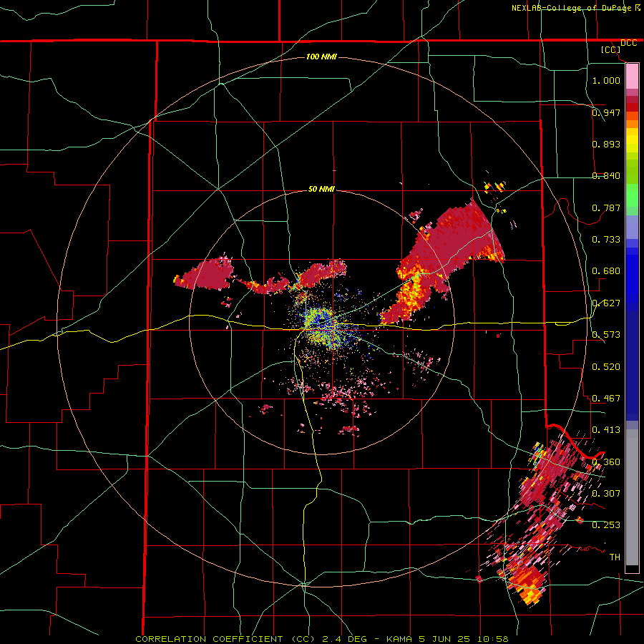Select the 0.467 legend value
This screenshot has width=644, height=644.
[606, 399]
